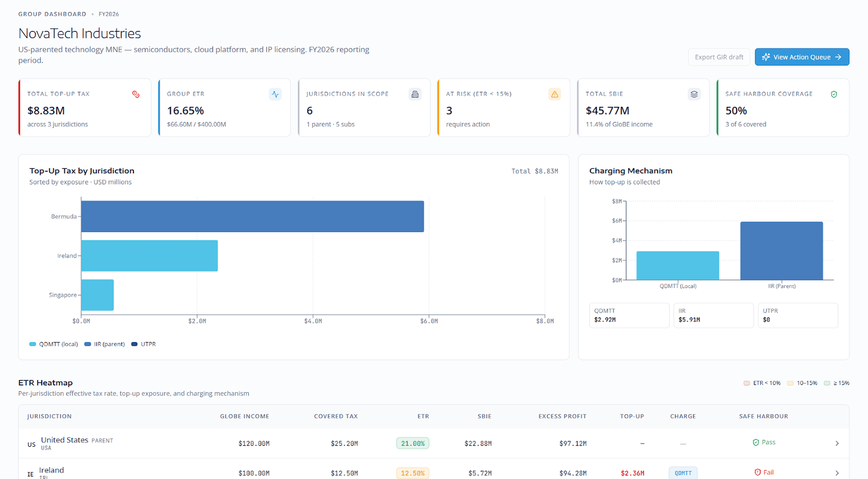Click the Charge column header
This screenshot has width=868, height=479.
coord(683,416)
